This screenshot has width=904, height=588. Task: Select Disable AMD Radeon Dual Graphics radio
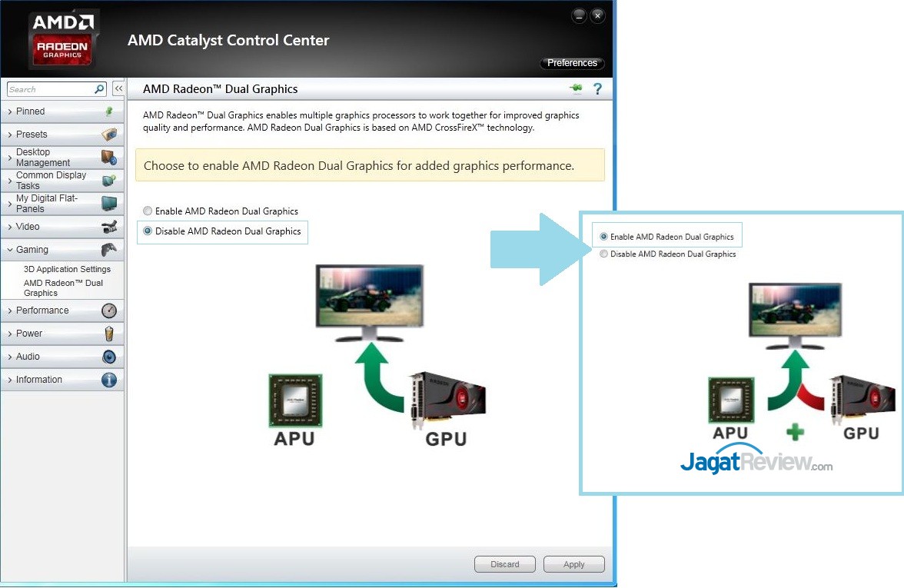(148, 231)
